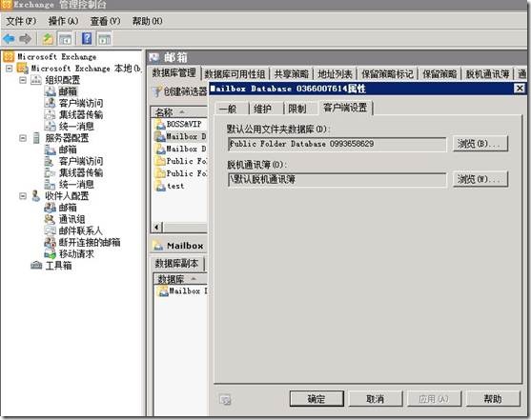Collapse the 组织配置 tree node

(x=23, y=80)
